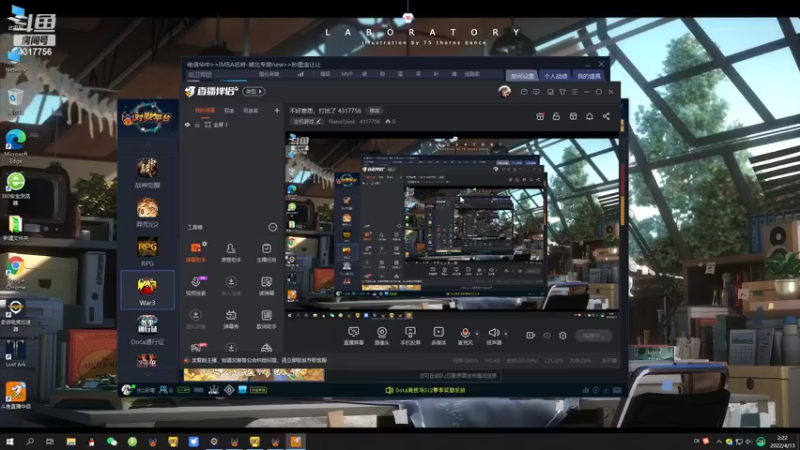Switch to the second scene tab
The height and width of the screenshot is (450, 800).
[x=229, y=110]
